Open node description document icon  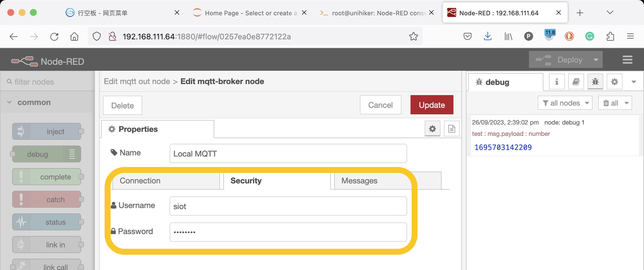coord(451,129)
